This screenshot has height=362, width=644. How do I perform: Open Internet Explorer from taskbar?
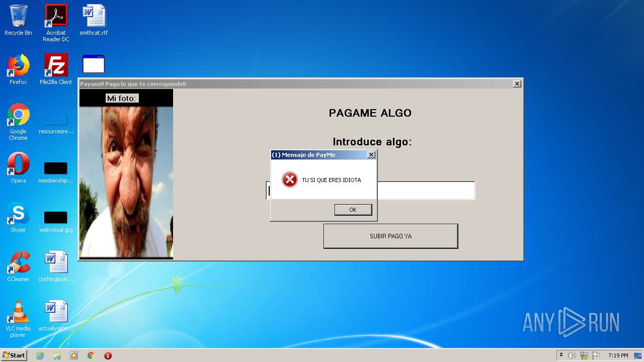click(x=40, y=355)
